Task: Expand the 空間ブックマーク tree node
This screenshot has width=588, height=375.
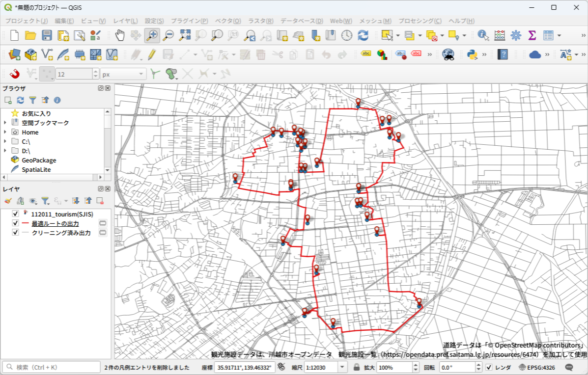Action: pyautogui.click(x=5, y=123)
